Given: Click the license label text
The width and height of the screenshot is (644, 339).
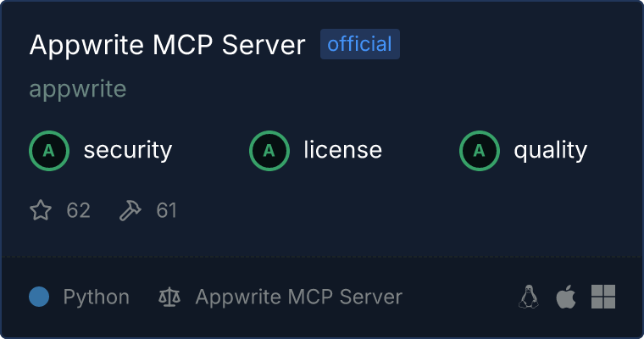Looking at the screenshot, I should (x=343, y=149).
